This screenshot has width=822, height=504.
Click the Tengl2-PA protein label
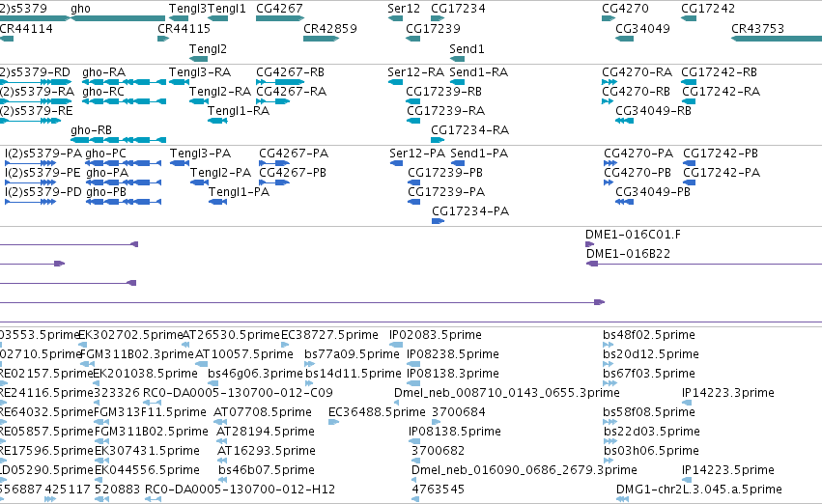(x=220, y=173)
